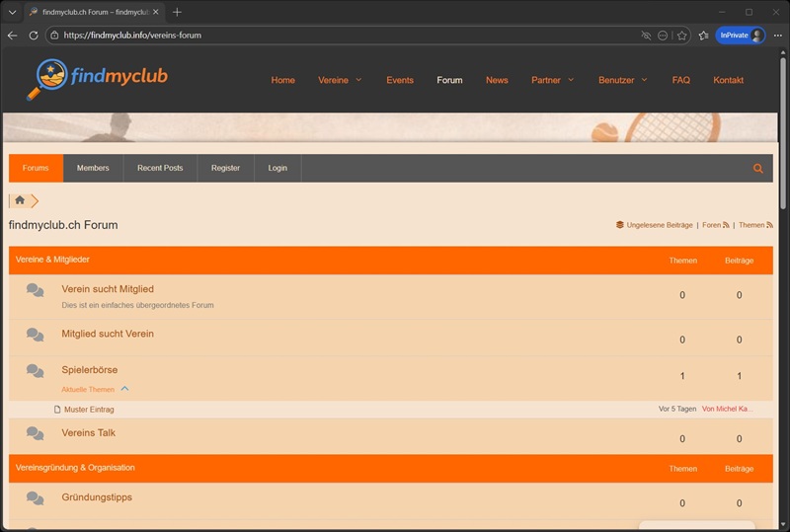Select the Register tab
This screenshot has width=790, height=532.
point(225,169)
